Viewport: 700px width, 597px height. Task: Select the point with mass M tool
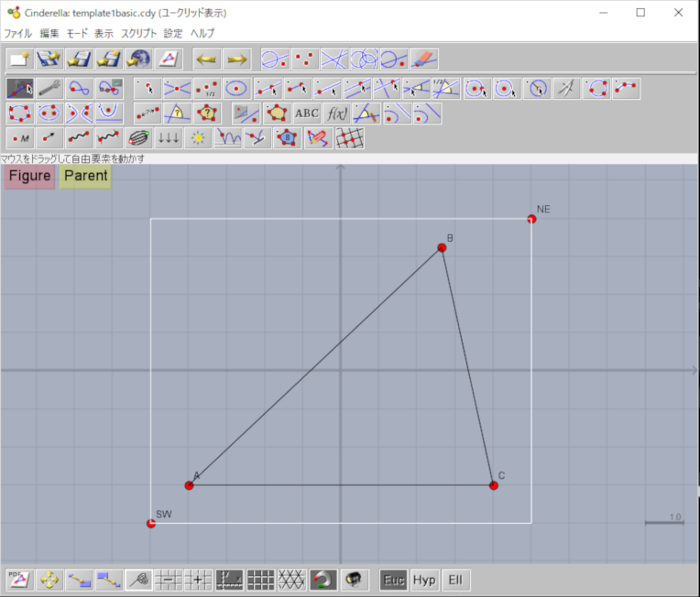click(x=19, y=138)
